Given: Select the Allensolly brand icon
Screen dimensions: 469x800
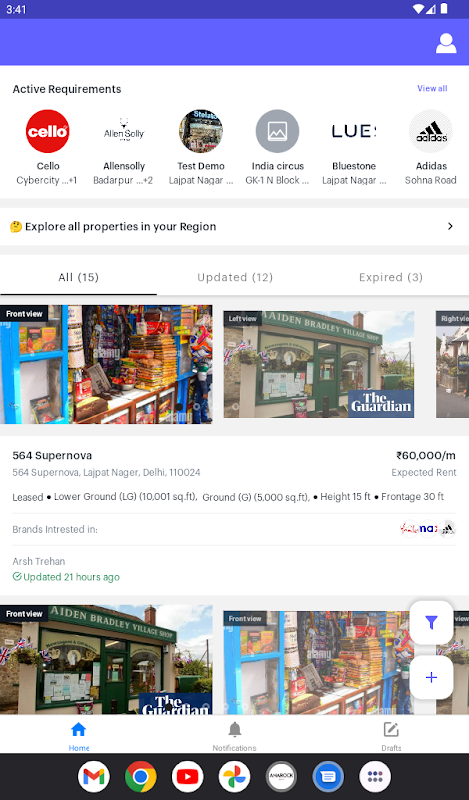Looking at the screenshot, I should 124,131.
